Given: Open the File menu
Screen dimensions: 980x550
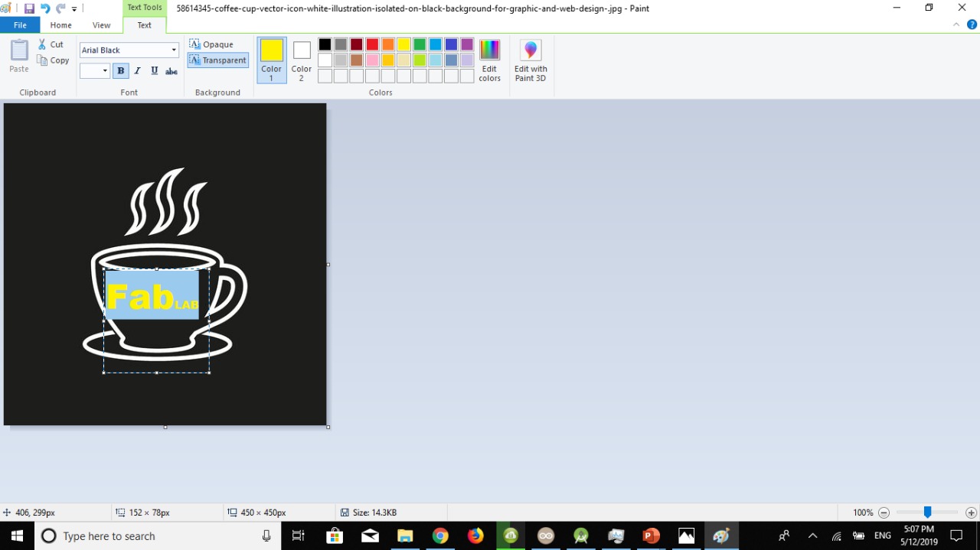Looking at the screenshot, I should coord(20,25).
